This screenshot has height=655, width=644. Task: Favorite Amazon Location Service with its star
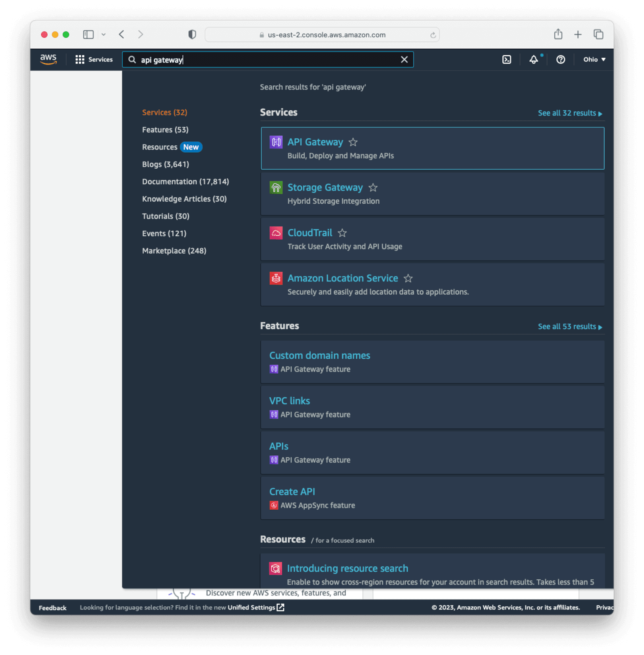click(408, 279)
